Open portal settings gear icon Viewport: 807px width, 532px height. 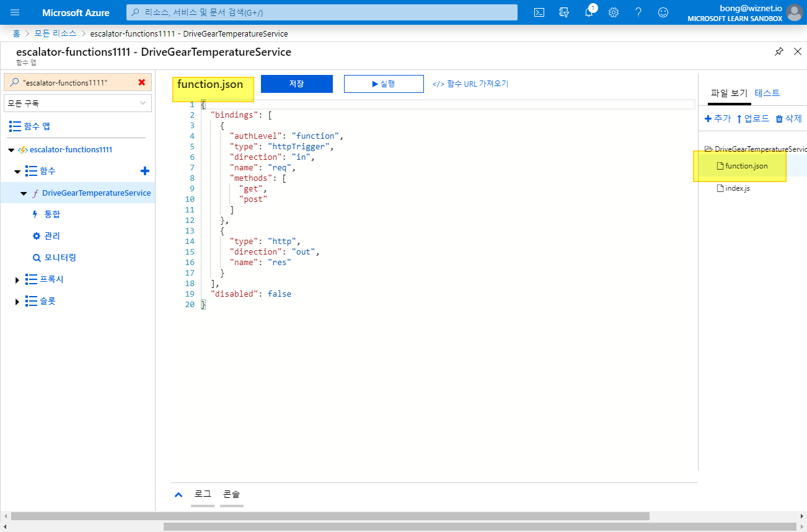click(x=614, y=12)
